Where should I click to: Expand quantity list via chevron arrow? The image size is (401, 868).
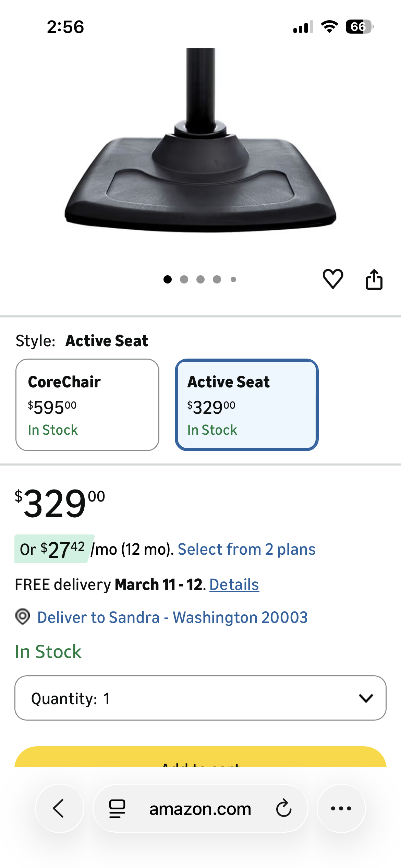(366, 698)
